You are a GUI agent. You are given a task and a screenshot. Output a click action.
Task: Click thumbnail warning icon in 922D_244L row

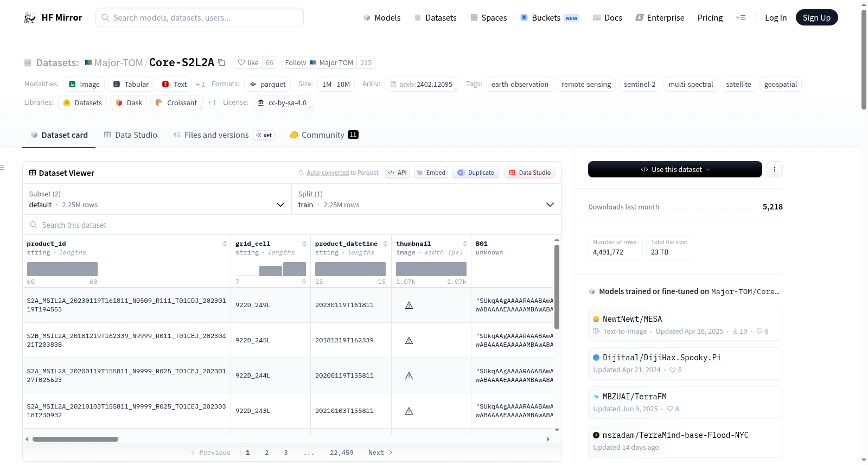pos(409,375)
